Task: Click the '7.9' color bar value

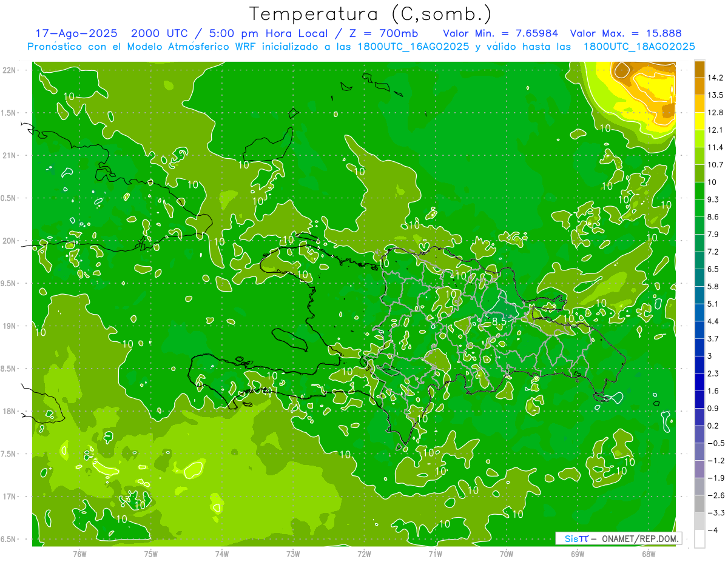Action: (x=713, y=235)
